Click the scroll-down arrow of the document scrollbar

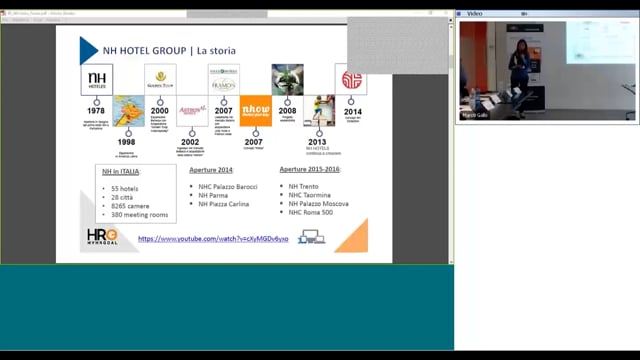451,262
